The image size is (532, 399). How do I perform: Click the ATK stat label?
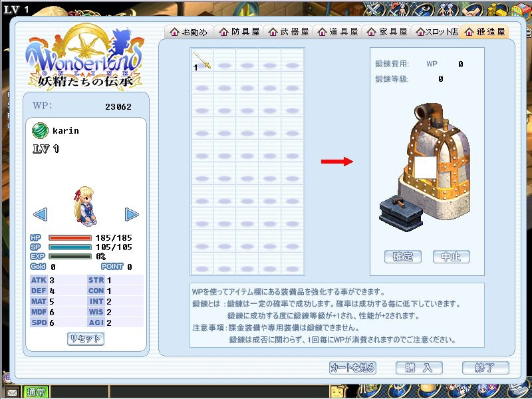(39, 280)
